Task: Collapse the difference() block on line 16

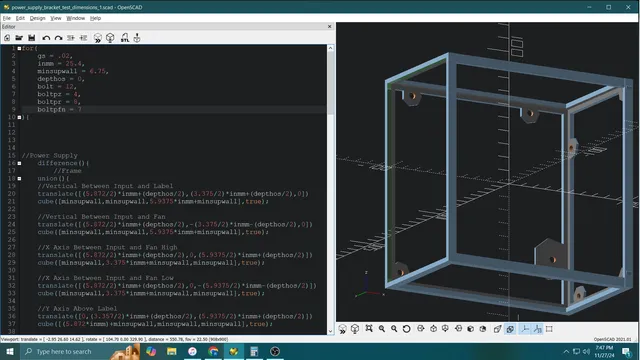Action: (19, 163)
